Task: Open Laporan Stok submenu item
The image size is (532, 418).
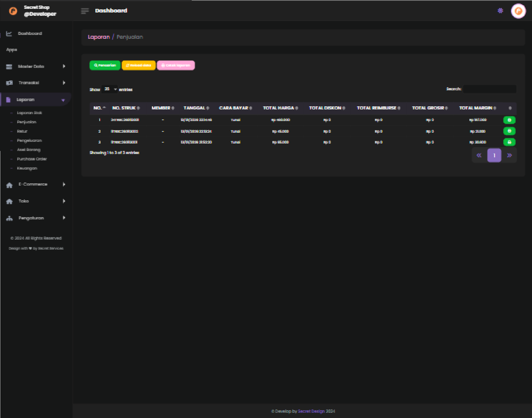Action: 29,113
